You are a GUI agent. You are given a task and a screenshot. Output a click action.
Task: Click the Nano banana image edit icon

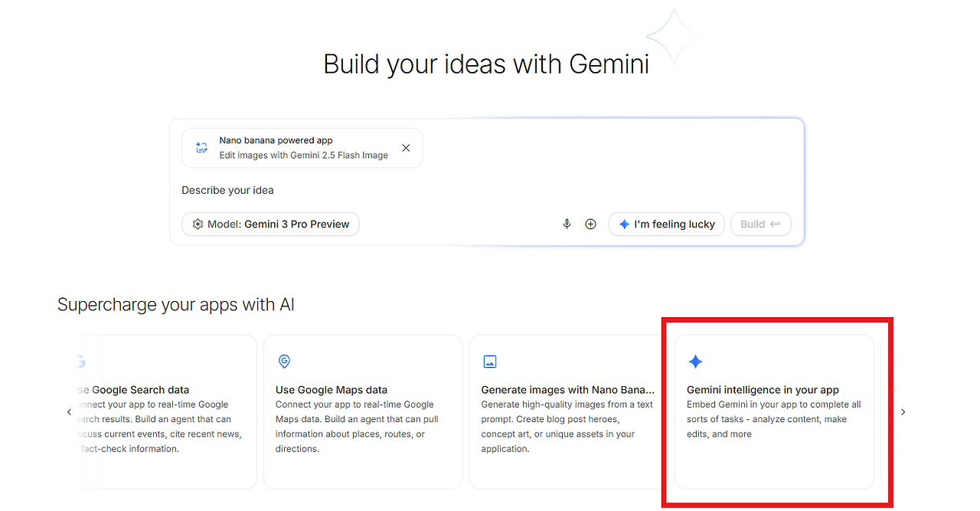tap(201, 148)
